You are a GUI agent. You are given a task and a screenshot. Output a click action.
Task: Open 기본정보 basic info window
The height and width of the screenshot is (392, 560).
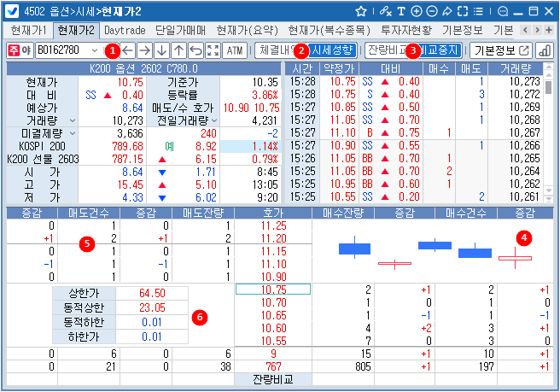click(501, 50)
